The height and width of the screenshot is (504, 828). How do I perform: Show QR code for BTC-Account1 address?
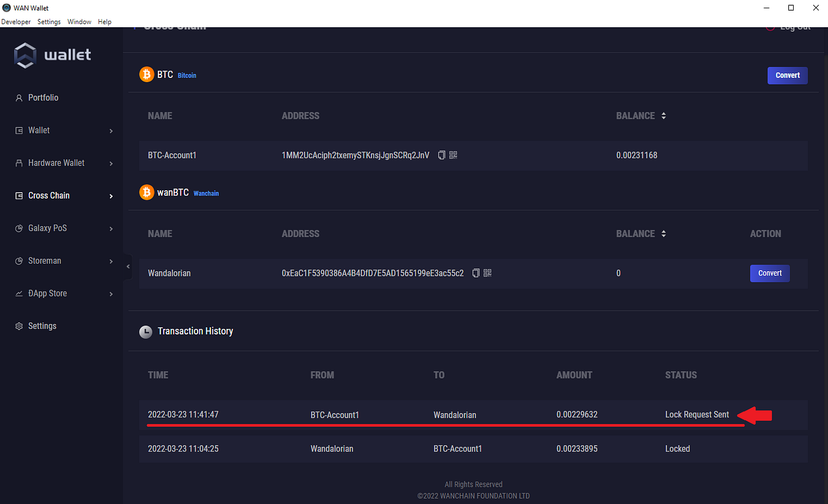(x=454, y=155)
